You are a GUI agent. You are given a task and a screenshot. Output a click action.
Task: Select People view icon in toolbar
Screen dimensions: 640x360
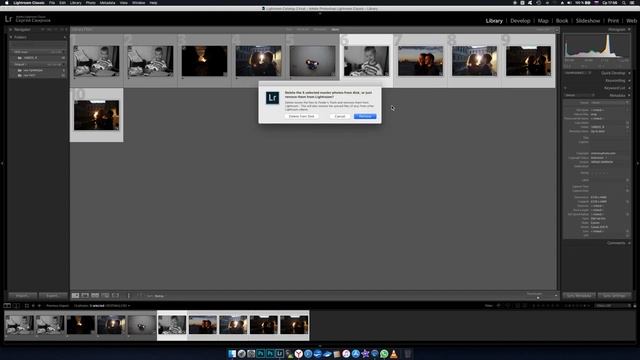pyautogui.click(x=116, y=296)
